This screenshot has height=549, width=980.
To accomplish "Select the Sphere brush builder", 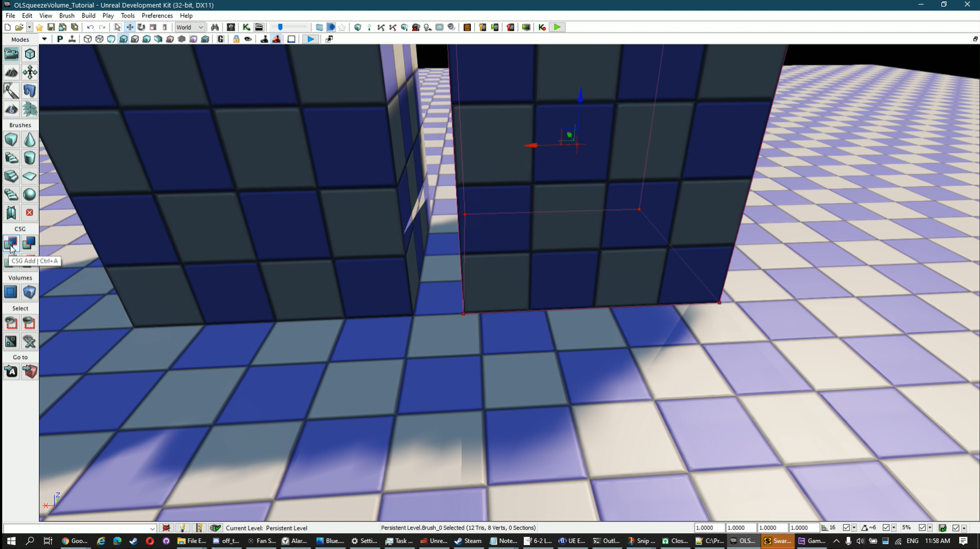I will pos(29,194).
